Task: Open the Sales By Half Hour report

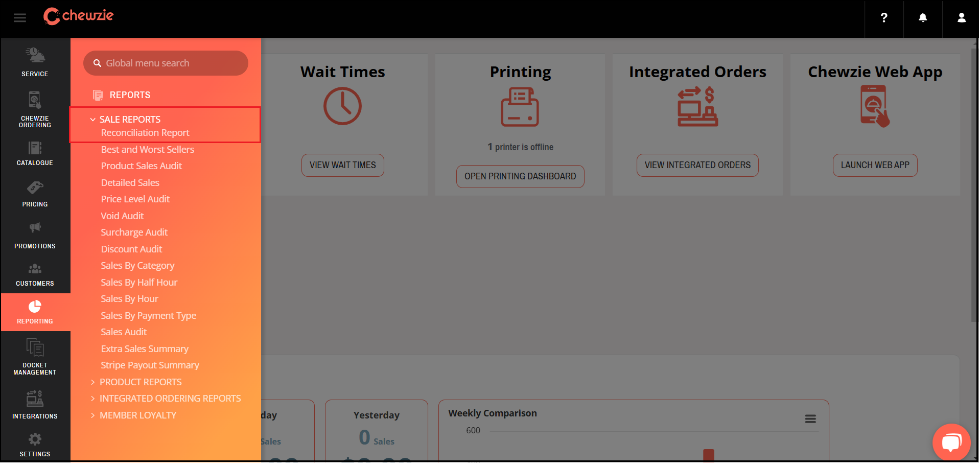Action: pos(139,283)
